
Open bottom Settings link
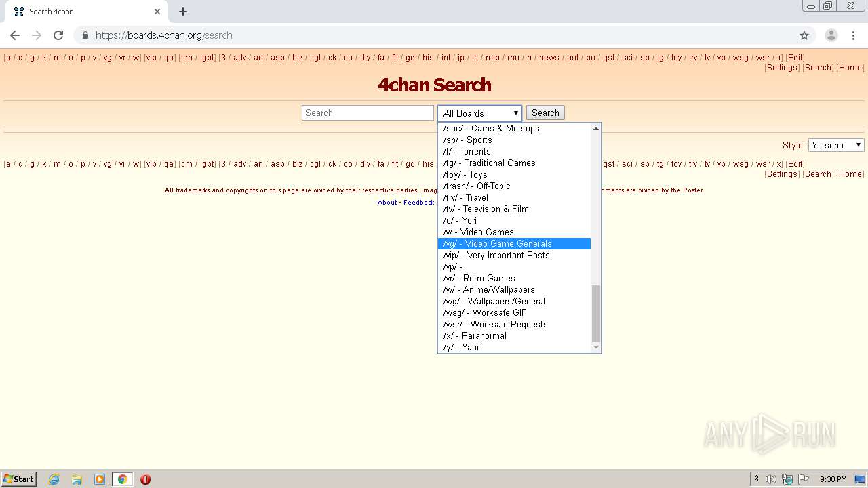782,174
